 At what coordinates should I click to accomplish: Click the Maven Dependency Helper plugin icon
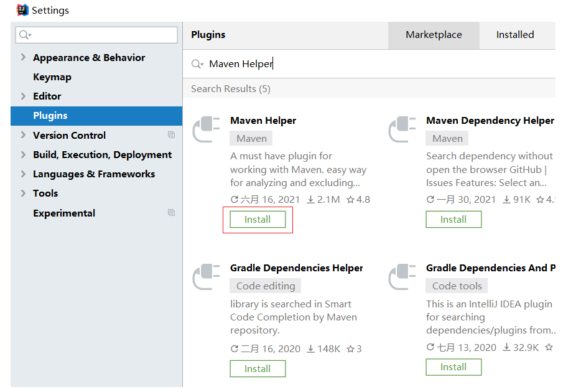tap(402, 129)
